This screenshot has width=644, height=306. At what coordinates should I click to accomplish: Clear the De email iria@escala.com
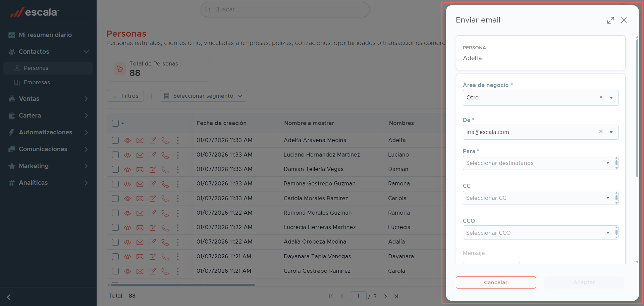tap(601, 132)
